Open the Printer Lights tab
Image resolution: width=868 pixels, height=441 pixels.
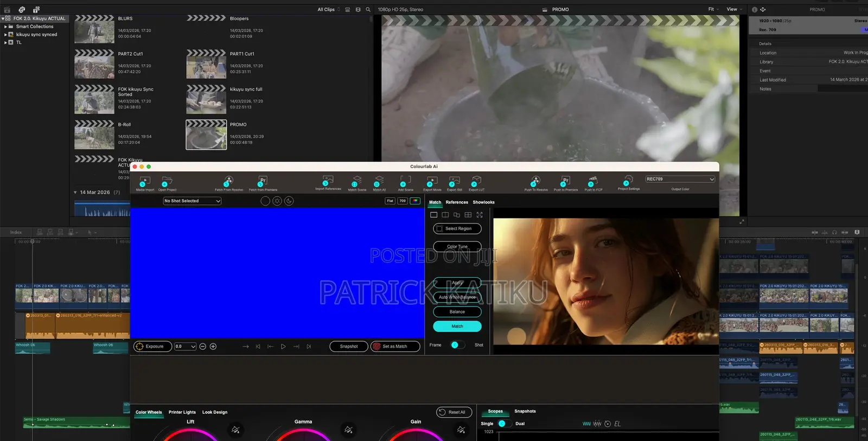182,412
